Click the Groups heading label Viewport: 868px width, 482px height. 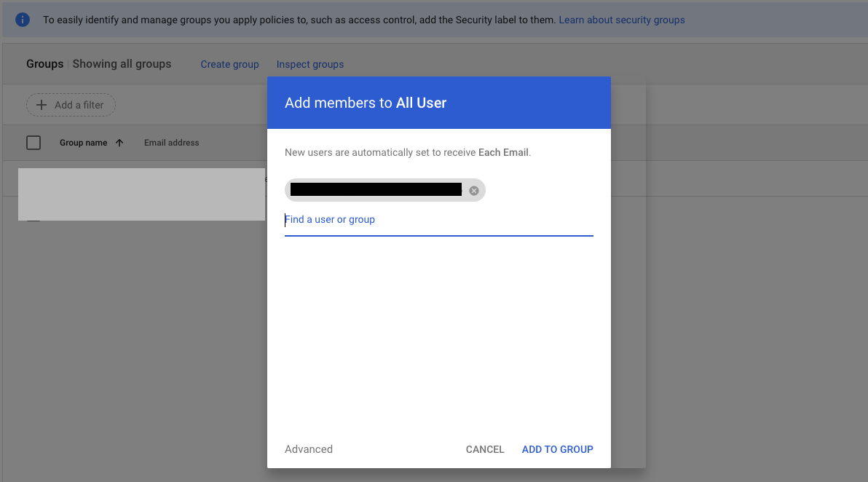tap(45, 64)
